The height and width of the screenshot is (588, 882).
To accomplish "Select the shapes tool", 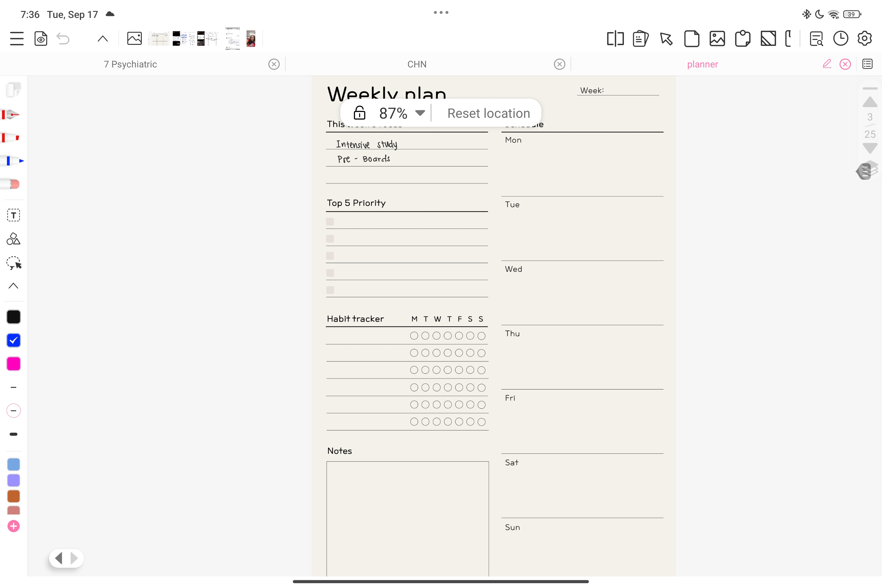I will (14, 239).
